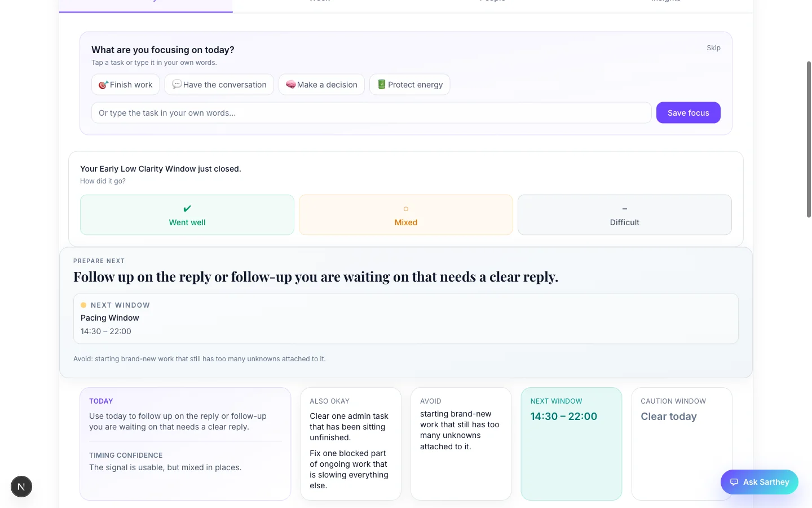
Task: Select the speech bubble icon for Have the conversation
Action: (176, 85)
